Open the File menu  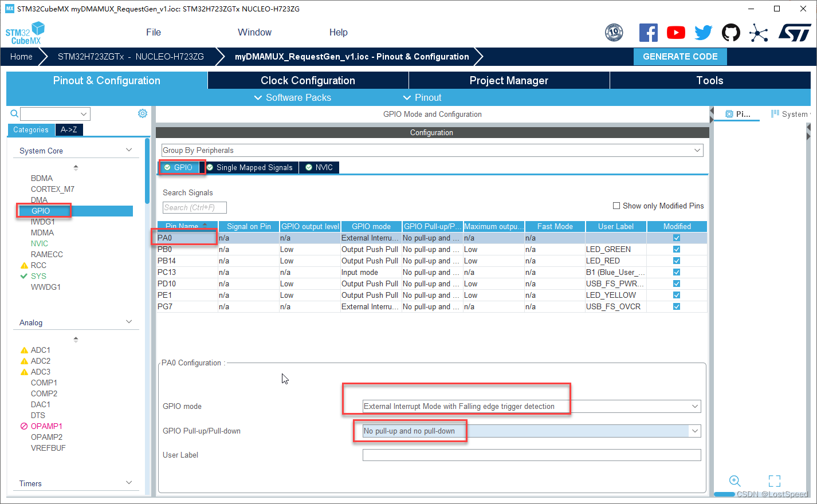click(x=154, y=32)
